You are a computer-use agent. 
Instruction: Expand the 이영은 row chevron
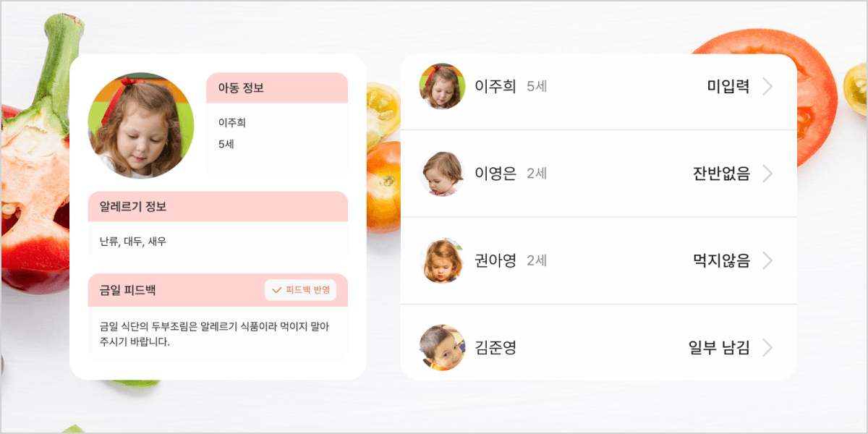point(767,174)
